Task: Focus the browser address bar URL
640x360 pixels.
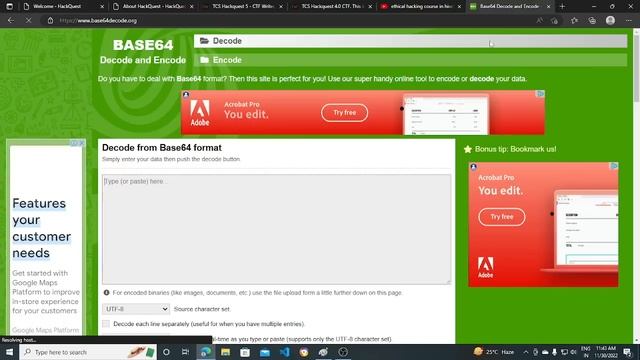Action: (98, 20)
